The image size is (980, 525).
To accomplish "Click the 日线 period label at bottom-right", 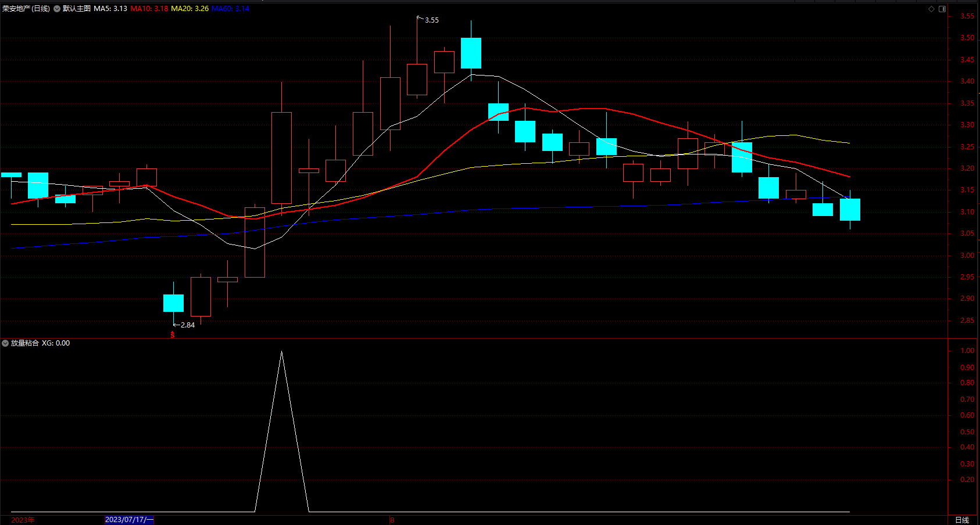I will click(x=962, y=520).
